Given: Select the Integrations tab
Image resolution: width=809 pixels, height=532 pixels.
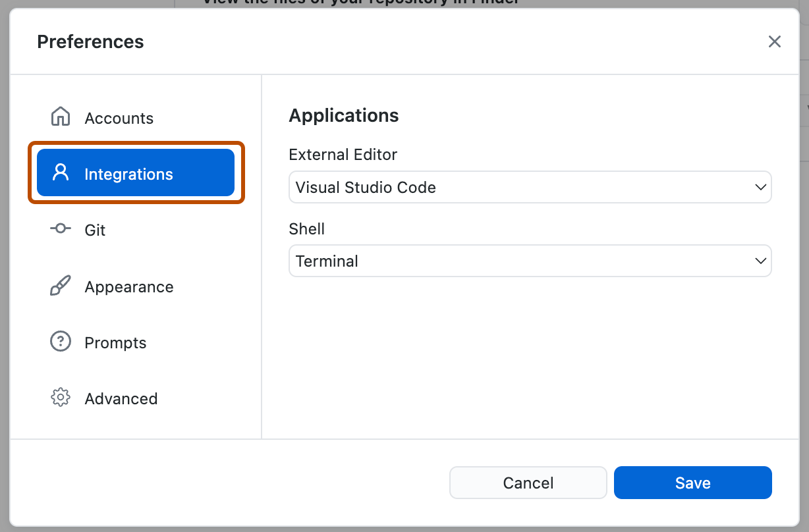Looking at the screenshot, I should pos(136,173).
